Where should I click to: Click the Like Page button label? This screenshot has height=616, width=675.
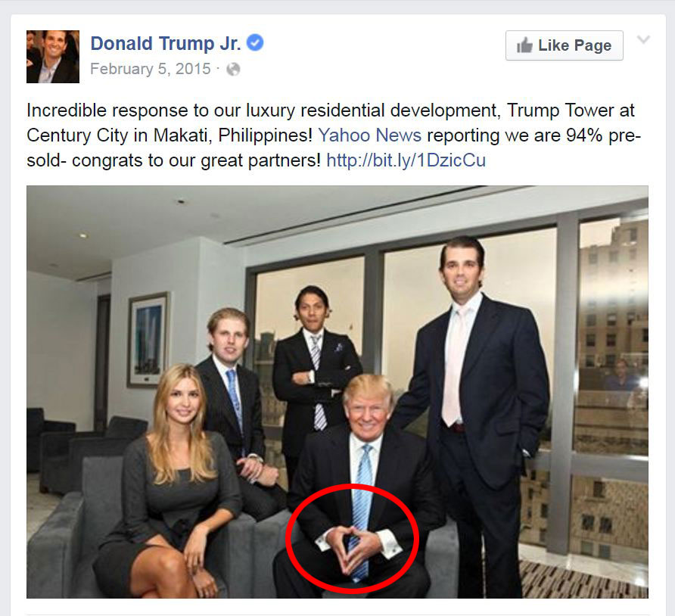point(574,45)
